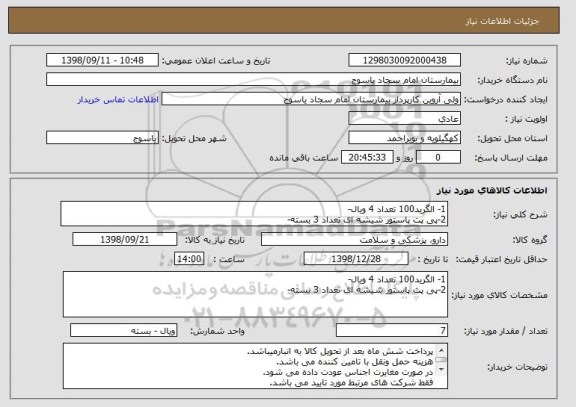Click the label واحد شمارش
The image size is (576, 407).
217,331
